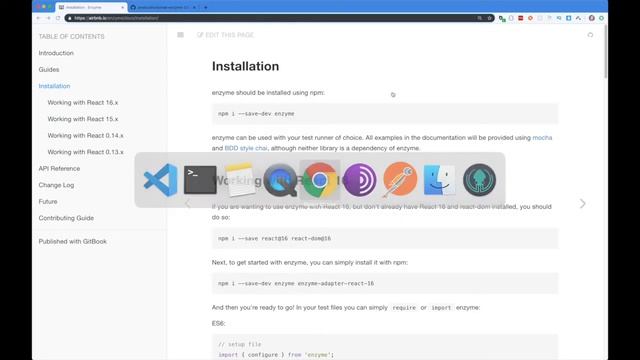Click the red square extension icon
Screen dimensions: 640x360
click(520, 18)
